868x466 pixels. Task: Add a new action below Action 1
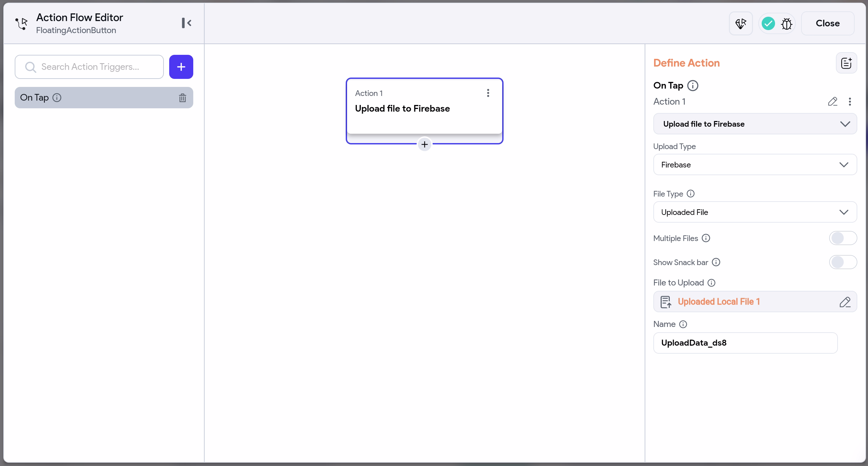pyautogui.click(x=425, y=144)
